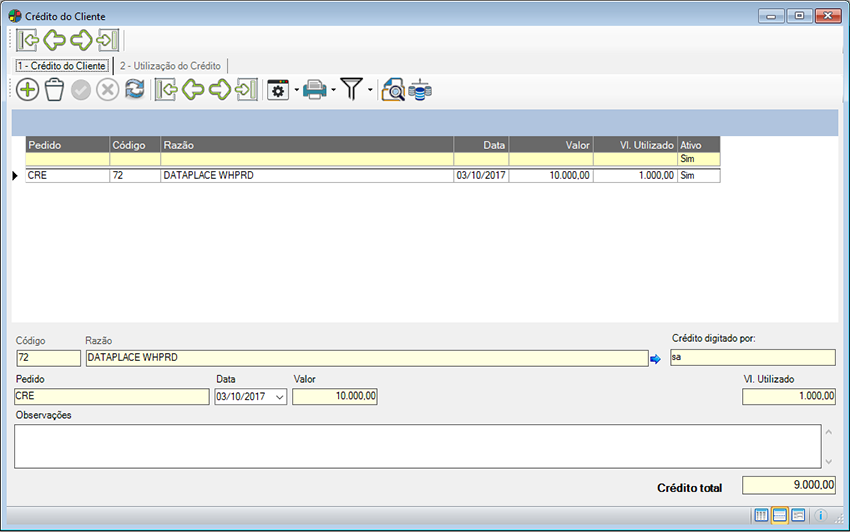Click the green plus add record icon
The width and height of the screenshot is (850, 532).
pyautogui.click(x=27, y=90)
